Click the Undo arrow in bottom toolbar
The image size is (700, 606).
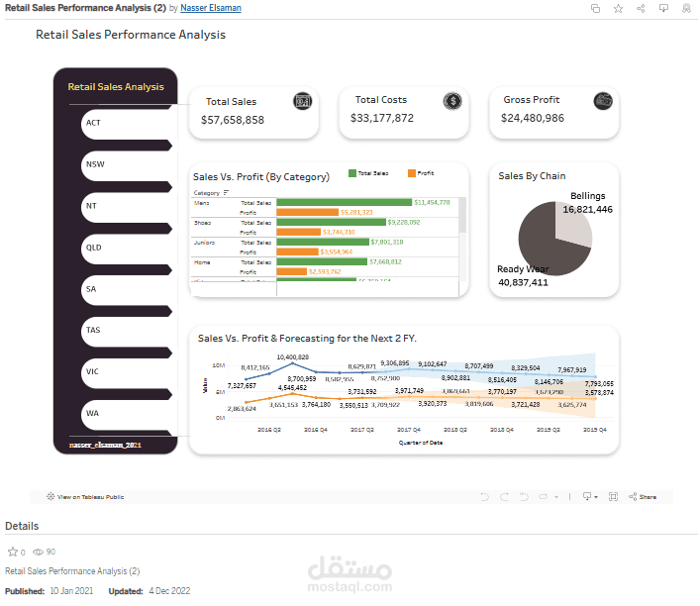point(484,497)
